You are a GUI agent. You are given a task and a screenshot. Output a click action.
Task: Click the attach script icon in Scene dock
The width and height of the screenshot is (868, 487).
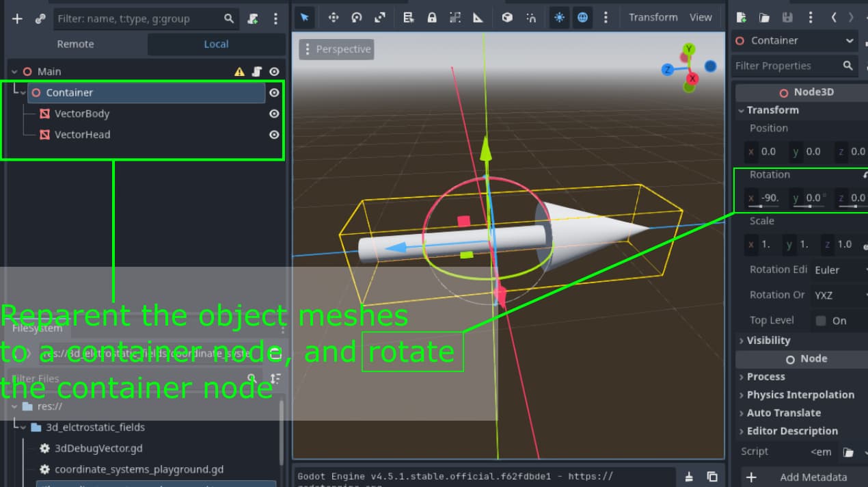pos(254,18)
